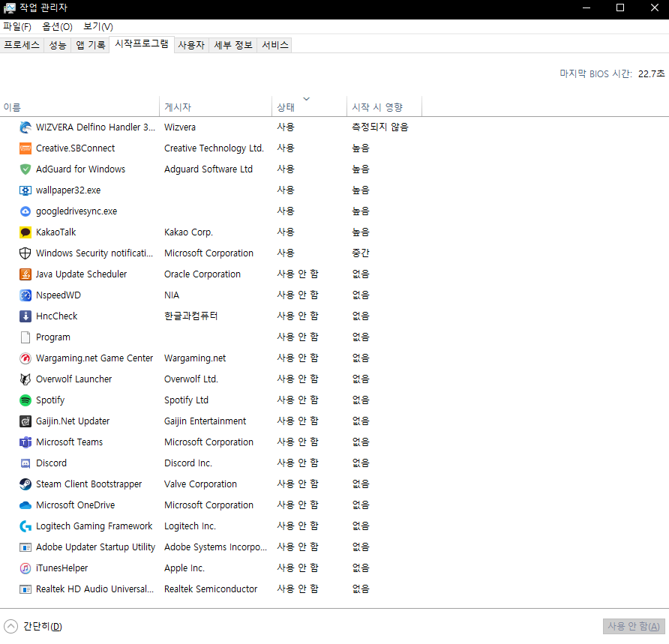The width and height of the screenshot is (669, 644).
Task: Click the Microsoft Teams icon
Action: click(x=25, y=442)
